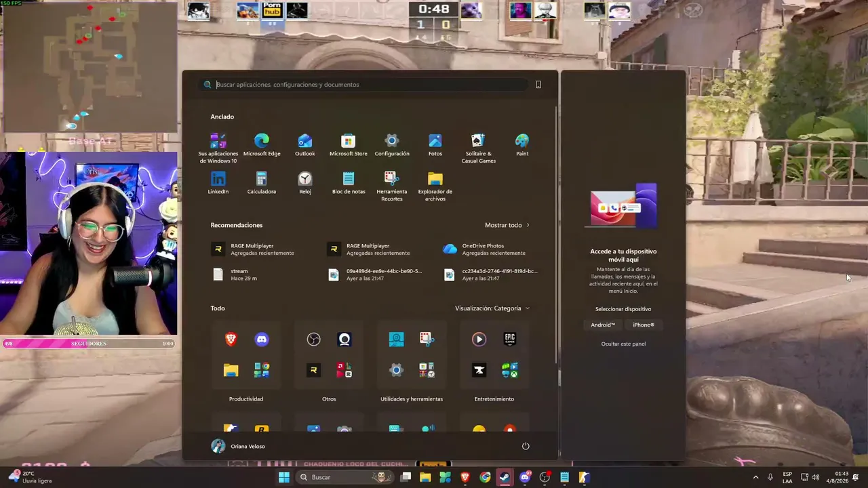The image size is (868, 488).
Task: Switch to OBS Studio on the taskbar
Action: [x=545, y=477]
